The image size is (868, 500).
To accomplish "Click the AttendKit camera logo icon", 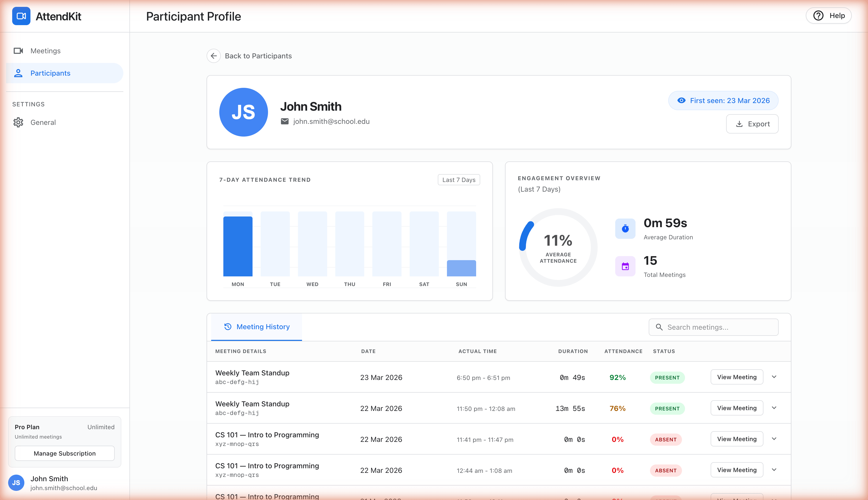I will [x=21, y=16].
